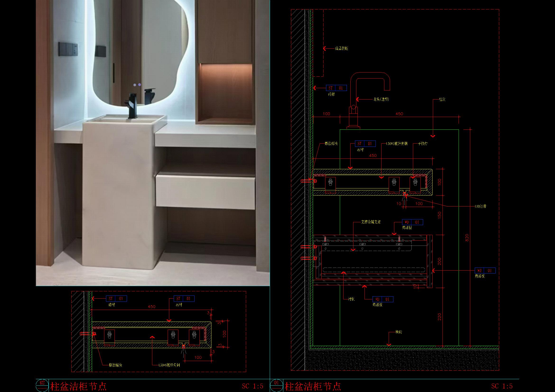Screen dimensions: 555x392
Task: Select the L50*5 angle steel label in detail 01
Action: coord(396,144)
